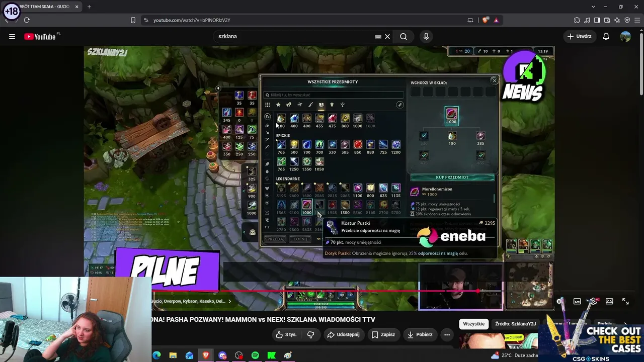644x362 pixels.
Task: Like the video with 3 tys. likes
Action: click(285, 334)
